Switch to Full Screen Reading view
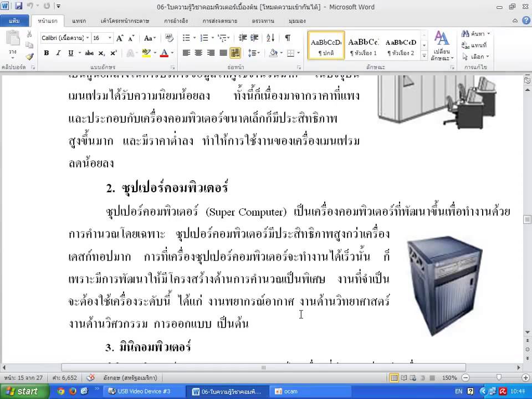 [404, 377]
